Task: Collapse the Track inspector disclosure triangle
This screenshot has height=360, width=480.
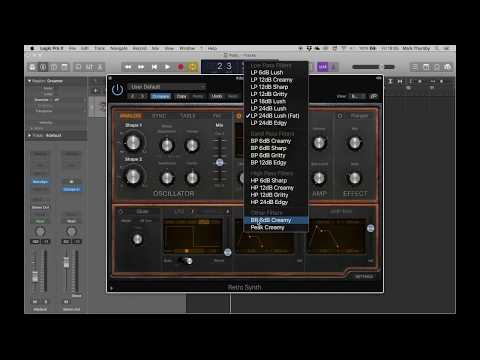Action: pos(29,135)
